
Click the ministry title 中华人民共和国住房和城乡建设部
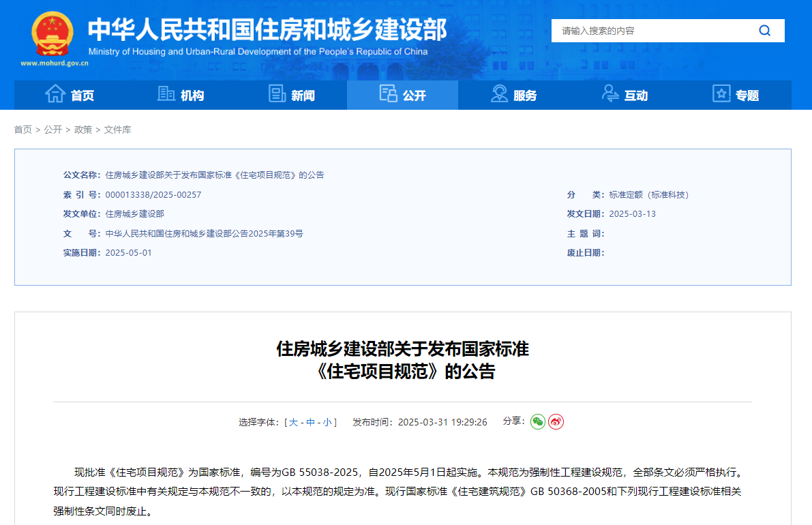coord(267,29)
